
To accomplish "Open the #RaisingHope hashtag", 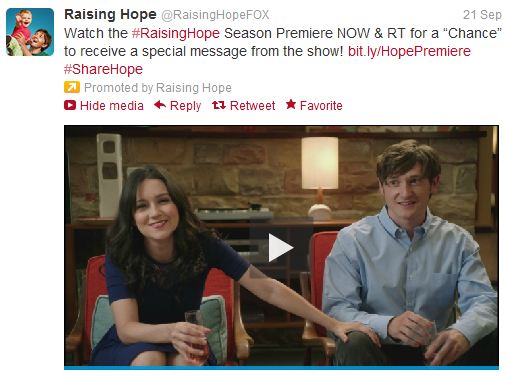I will pos(176,33).
